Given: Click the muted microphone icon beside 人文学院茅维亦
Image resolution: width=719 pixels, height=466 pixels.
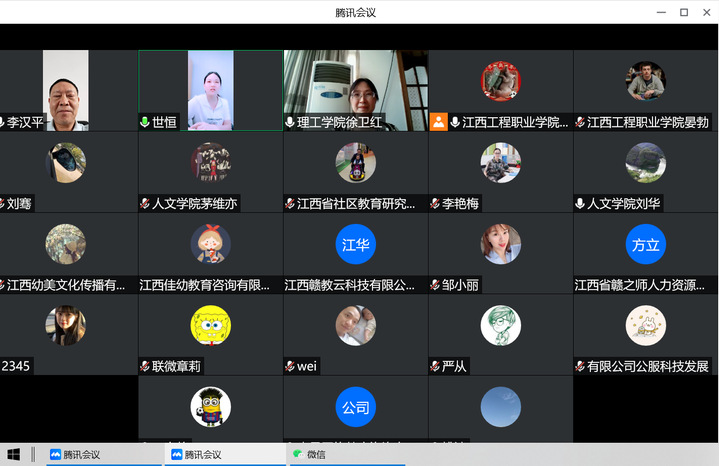Looking at the screenshot, I should pos(145,203).
